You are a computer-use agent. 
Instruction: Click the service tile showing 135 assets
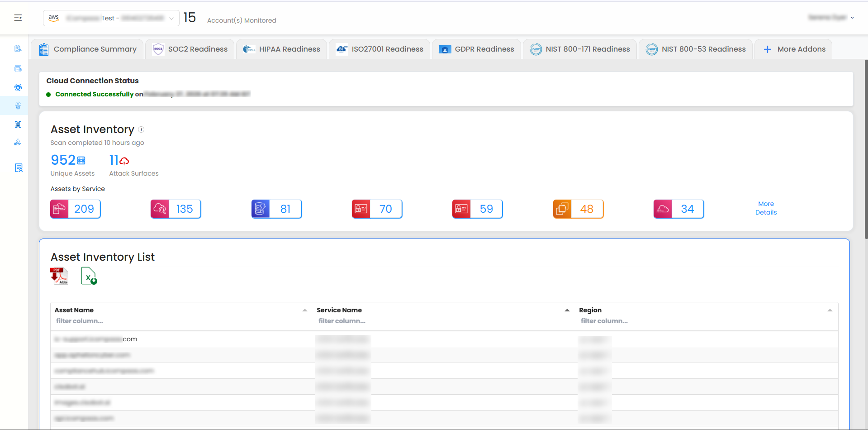tap(176, 209)
